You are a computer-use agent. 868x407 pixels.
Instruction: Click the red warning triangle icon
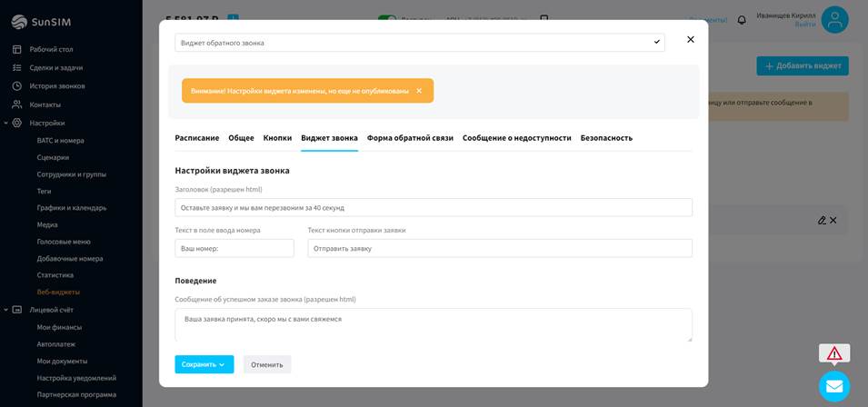[x=833, y=353]
